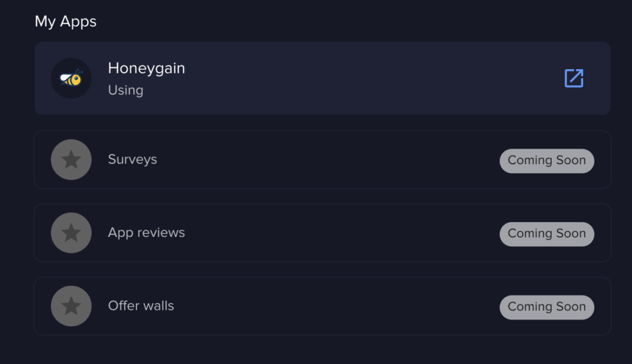Screen dimensions: 632x364
Task: Click empty middle of the Surveys card
Action: tap(322, 160)
